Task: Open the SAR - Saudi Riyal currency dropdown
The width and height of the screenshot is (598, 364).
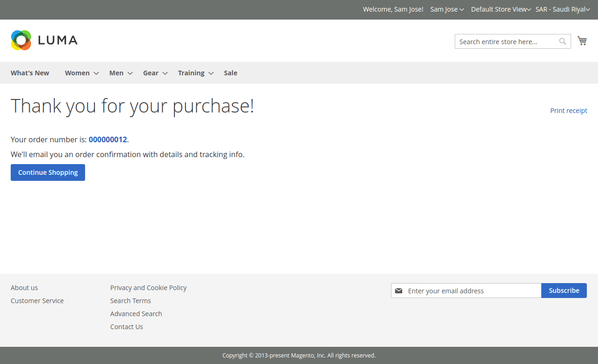Action: tap(563, 9)
